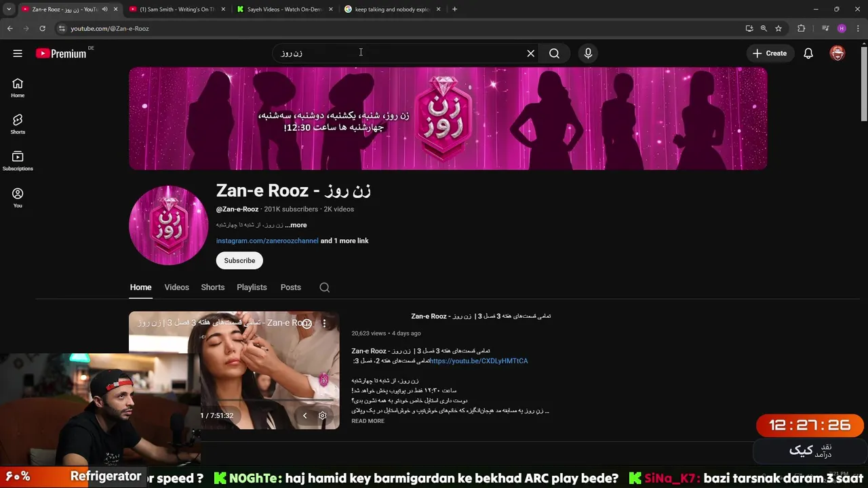
Task: Open the channel Shorts tab
Action: [x=213, y=287]
